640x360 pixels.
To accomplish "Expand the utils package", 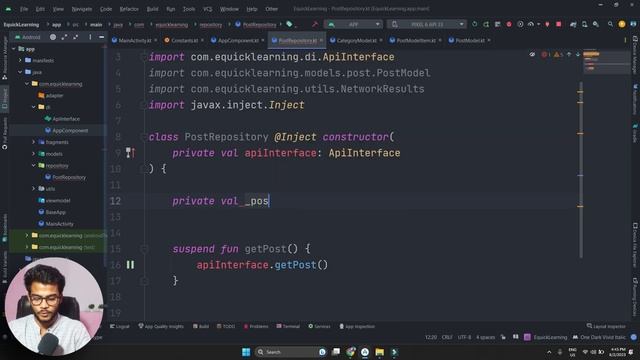I will pyautogui.click(x=33, y=189).
